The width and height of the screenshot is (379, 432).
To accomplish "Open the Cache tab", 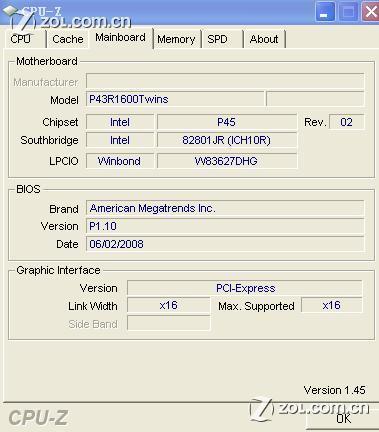I will tap(68, 39).
